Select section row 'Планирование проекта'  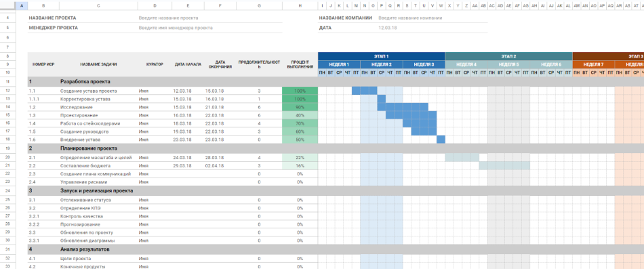coord(336,148)
